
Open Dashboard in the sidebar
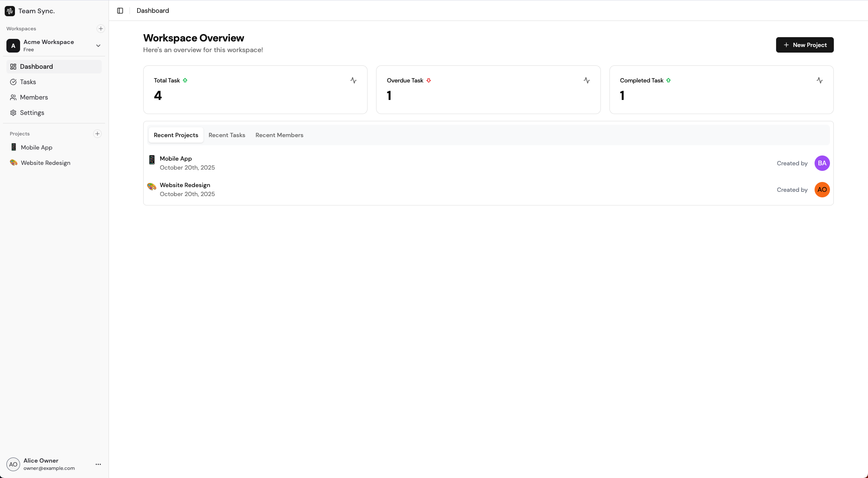click(36, 67)
